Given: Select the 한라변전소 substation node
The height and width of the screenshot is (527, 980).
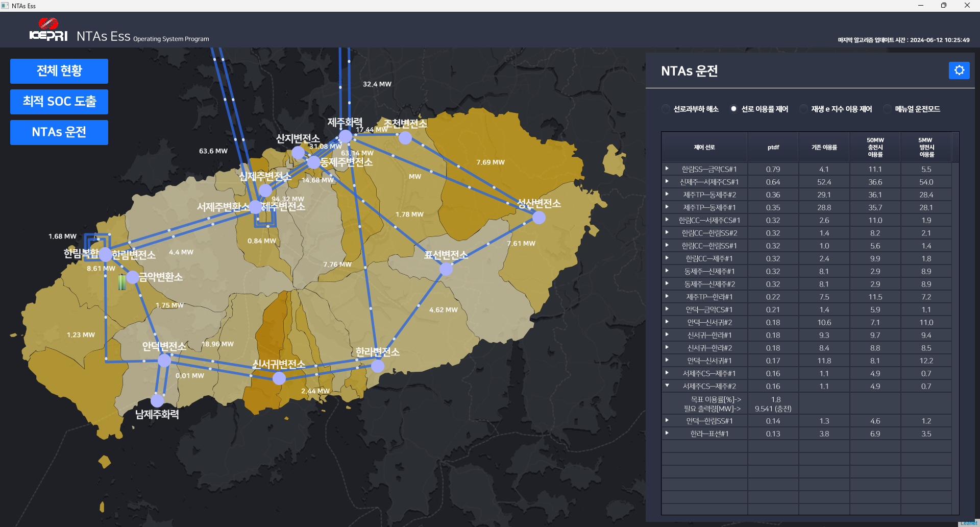Looking at the screenshot, I should 378,366.
